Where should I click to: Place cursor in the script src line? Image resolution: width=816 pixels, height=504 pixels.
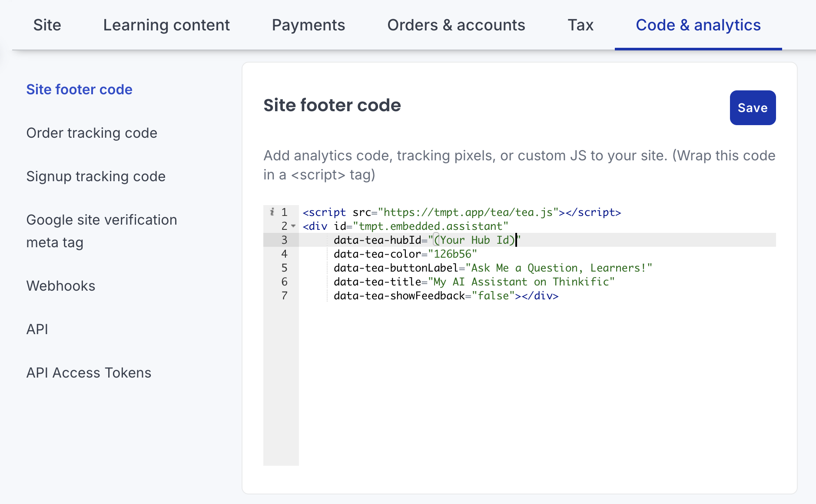click(461, 212)
